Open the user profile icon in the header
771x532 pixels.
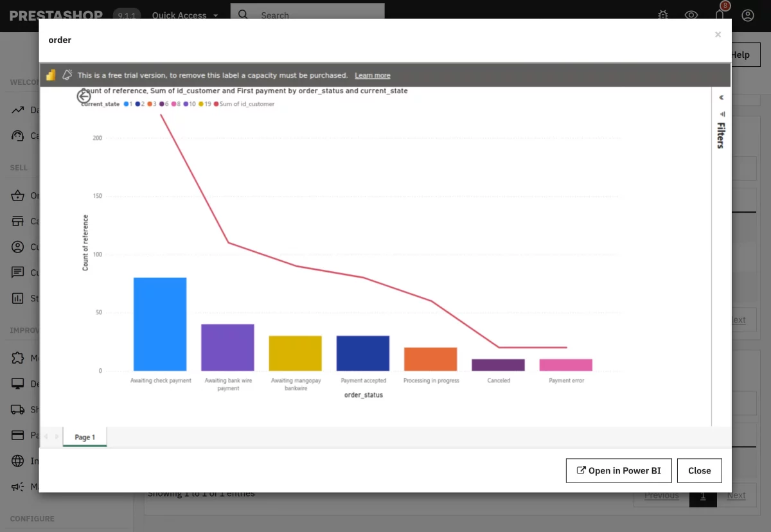(x=747, y=15)
